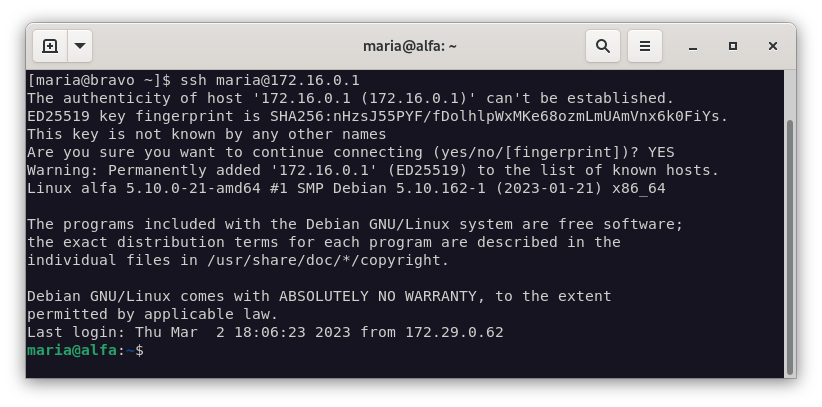Expand the new tab dropdown arrow
Screen dimensions: 822x407
pyautogui.click(x=80, y=46)
